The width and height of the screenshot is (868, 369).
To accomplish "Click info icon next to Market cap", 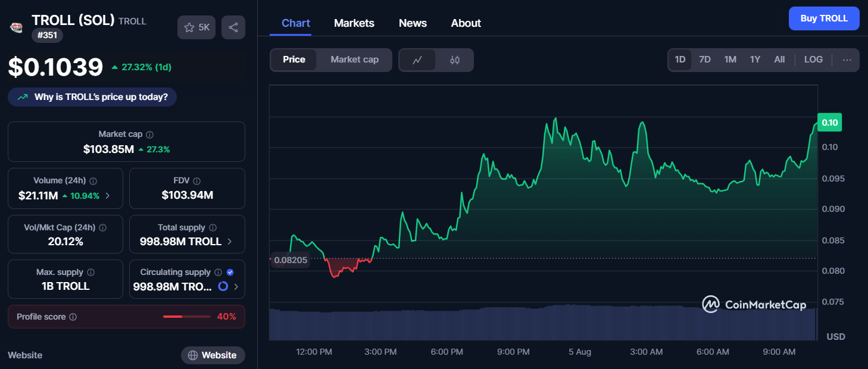I will [x=150, y=135].
